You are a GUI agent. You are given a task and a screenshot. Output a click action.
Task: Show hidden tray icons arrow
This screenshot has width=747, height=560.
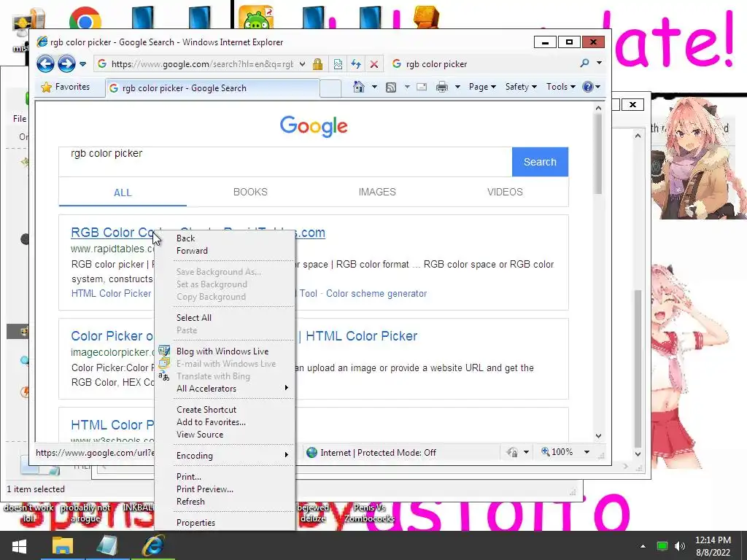tap(643, 546)
